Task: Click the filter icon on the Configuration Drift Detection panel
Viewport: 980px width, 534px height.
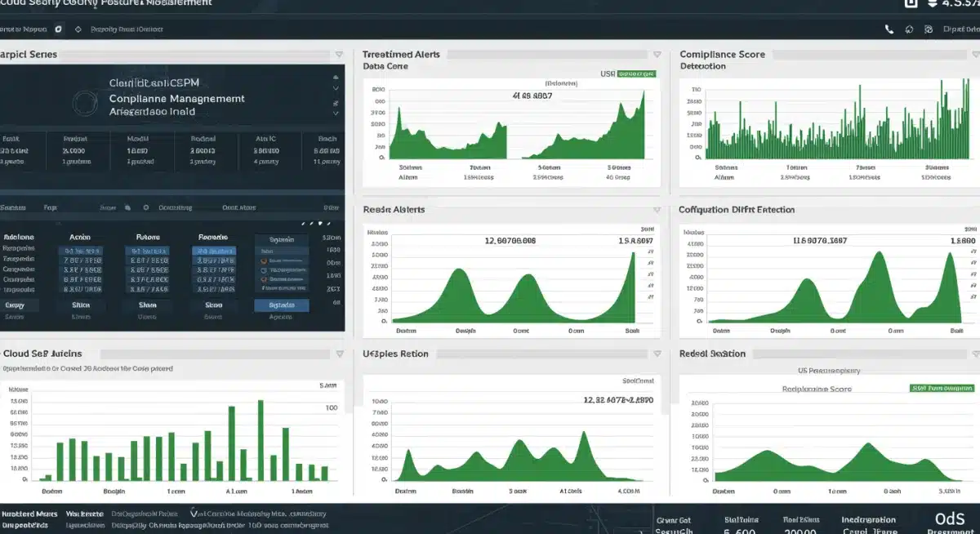Action: tap(973, 211)
